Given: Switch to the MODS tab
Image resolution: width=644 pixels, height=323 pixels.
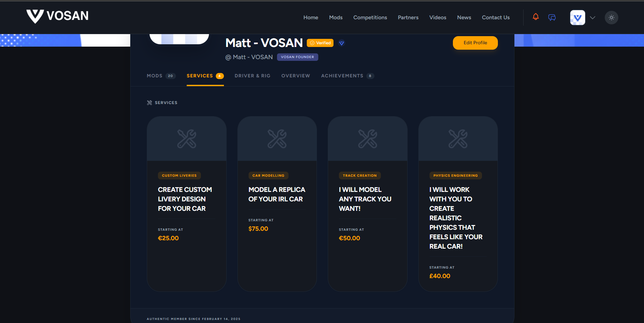Looking at the screenshot, I should click(x=161, y=76).
